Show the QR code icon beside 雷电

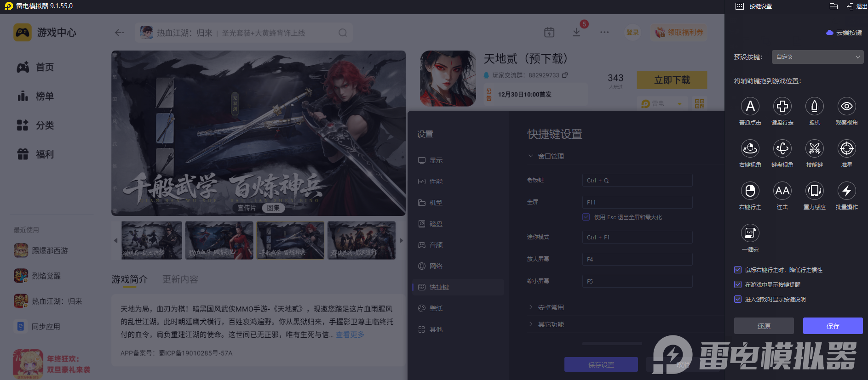coord(700,104)
